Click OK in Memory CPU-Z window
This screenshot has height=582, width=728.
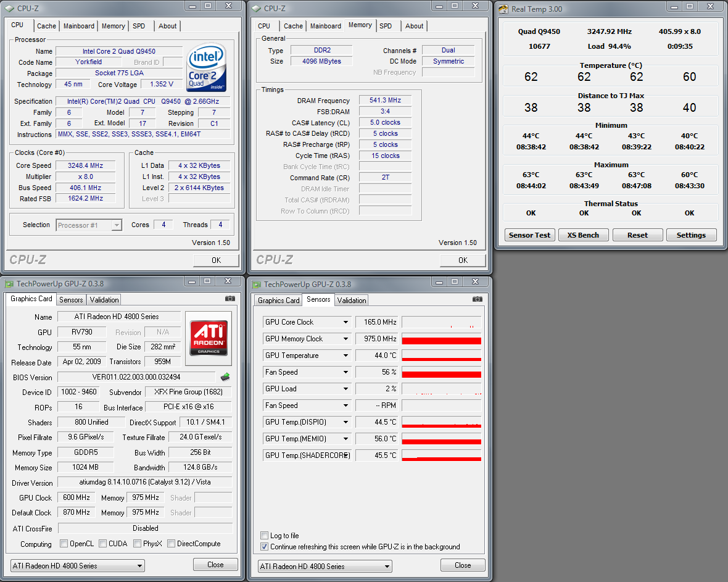(463, 260)
